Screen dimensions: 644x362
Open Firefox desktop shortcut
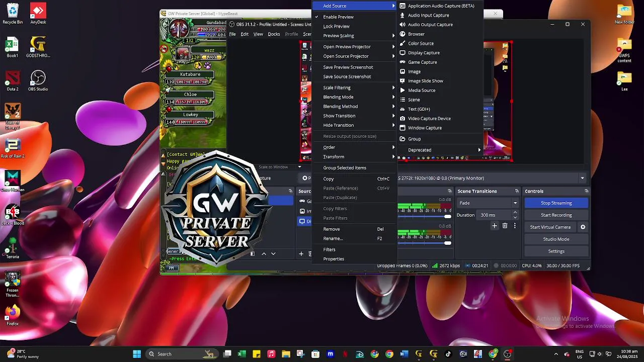coord(12,315)
